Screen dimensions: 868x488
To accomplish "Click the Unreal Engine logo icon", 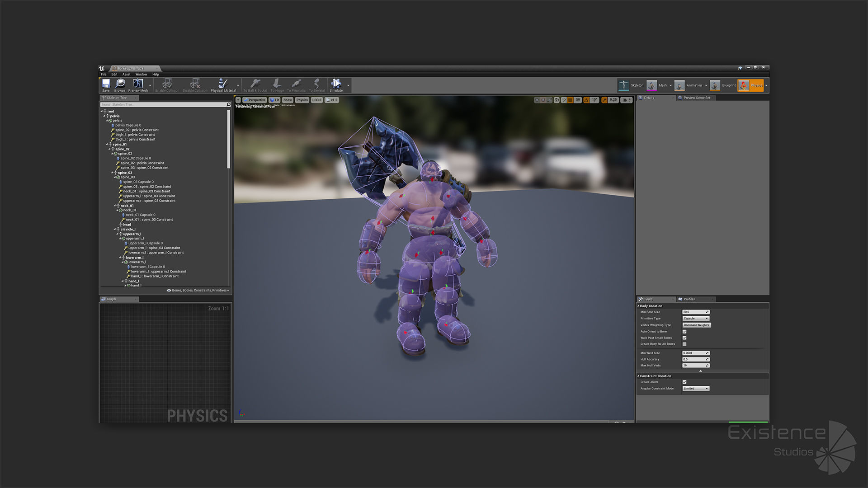I will (x=102, y=68).
